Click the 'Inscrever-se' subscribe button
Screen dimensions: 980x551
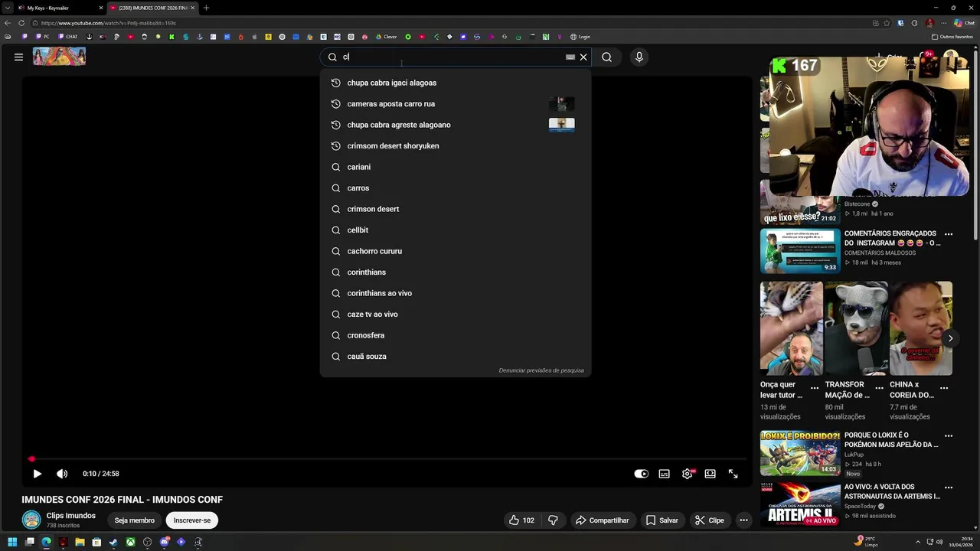tap(191, 520)
